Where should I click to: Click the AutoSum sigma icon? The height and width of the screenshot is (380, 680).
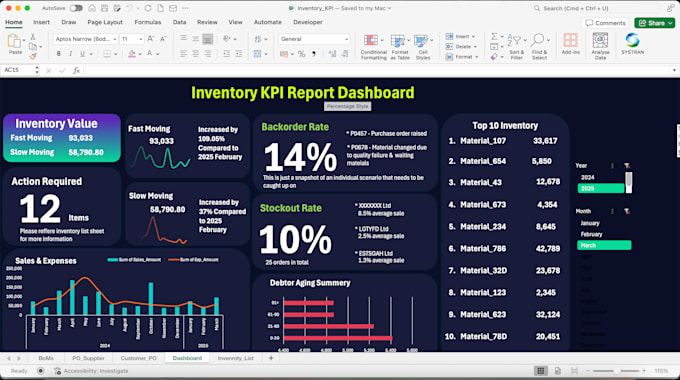tap(494, 36)
